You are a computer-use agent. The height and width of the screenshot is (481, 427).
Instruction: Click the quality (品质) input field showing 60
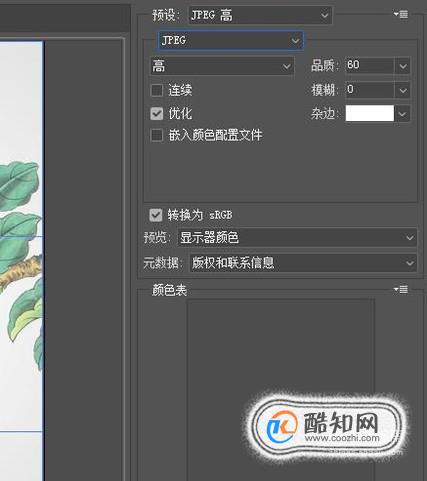pos(370,66)
